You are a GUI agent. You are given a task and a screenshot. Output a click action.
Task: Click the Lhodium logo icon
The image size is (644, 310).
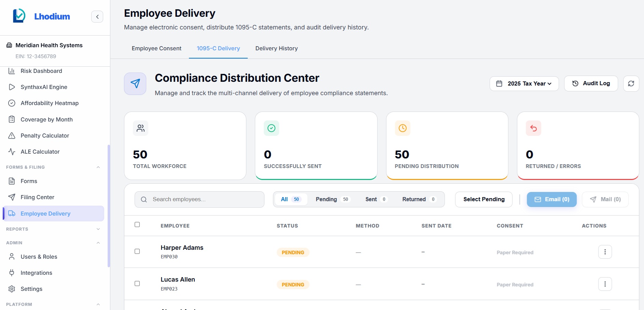[x=19, y=16]
